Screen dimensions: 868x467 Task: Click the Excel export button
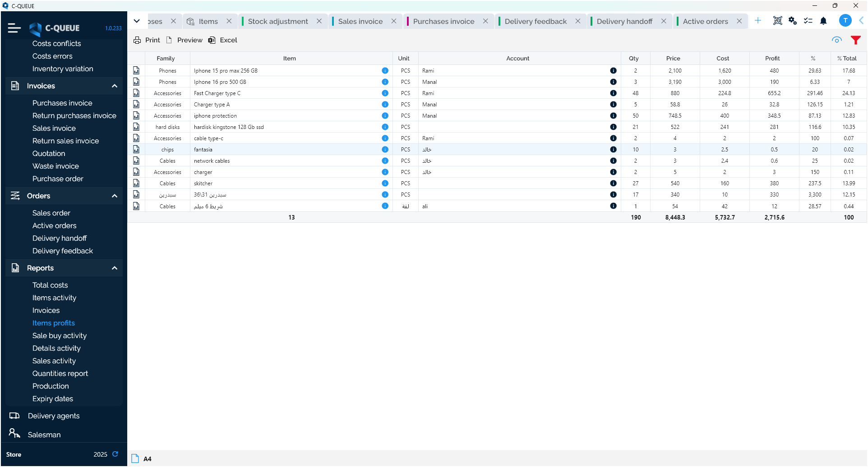[223, 40]
